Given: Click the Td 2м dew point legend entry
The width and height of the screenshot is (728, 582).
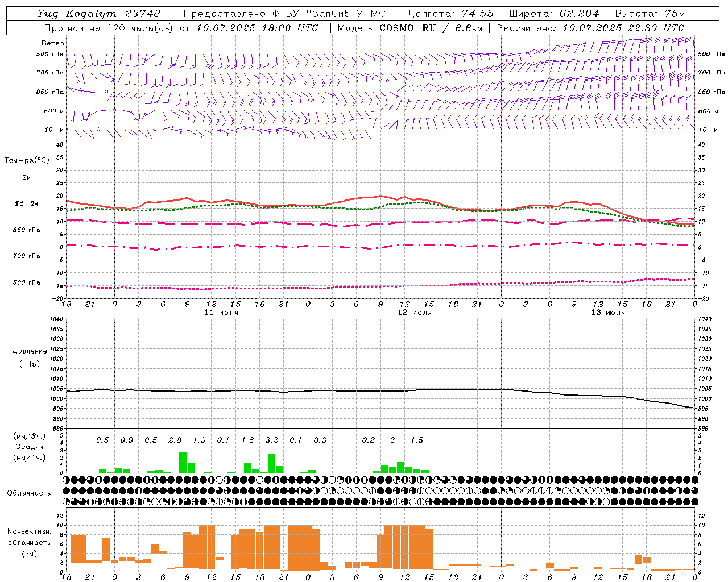Looking at the screenshot, I should pyautogui.click(x=27, y=203).
